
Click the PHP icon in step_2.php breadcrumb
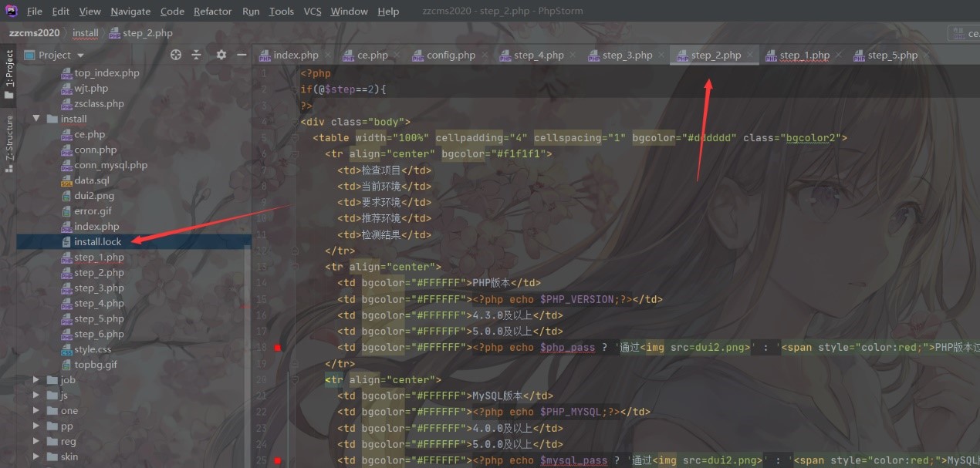[114, 33]
